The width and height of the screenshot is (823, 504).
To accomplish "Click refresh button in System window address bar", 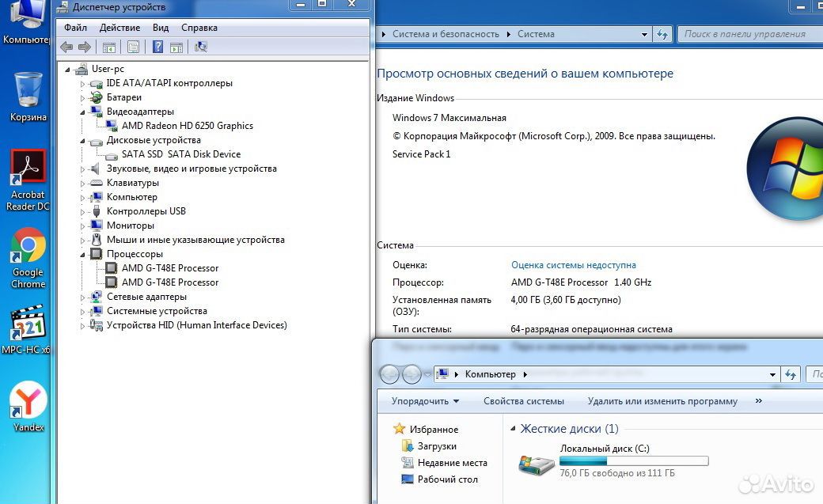I will pyautogui.click(x=662, y=35).
